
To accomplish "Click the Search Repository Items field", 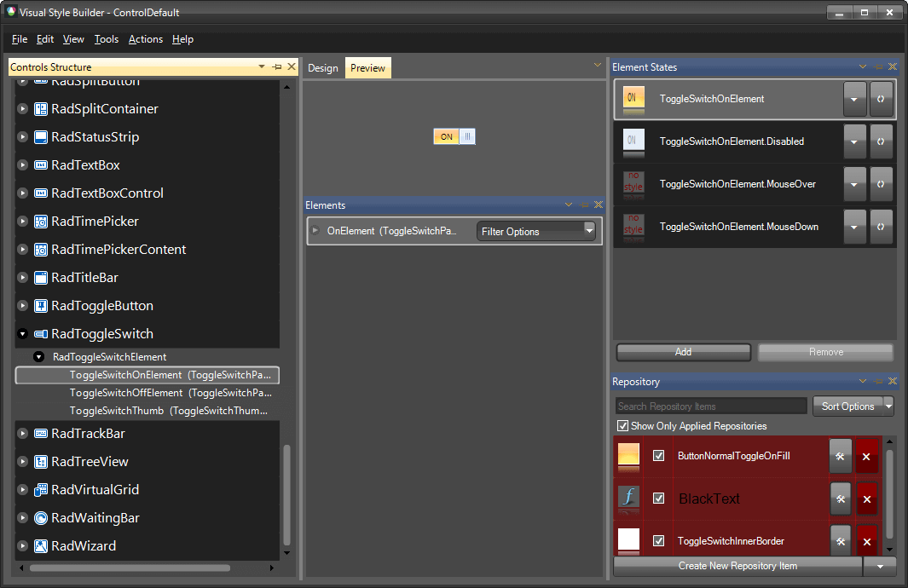I will tap(710, 406).
